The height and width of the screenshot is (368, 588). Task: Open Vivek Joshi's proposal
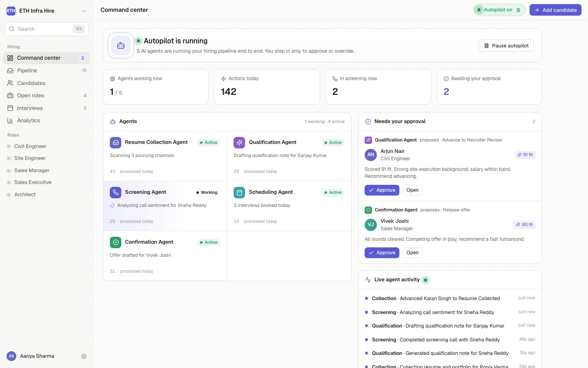(x=412, y=253)
